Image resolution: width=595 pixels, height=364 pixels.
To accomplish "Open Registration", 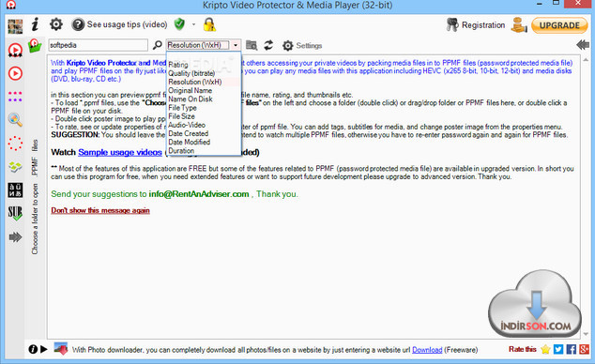I will (476, 25).
